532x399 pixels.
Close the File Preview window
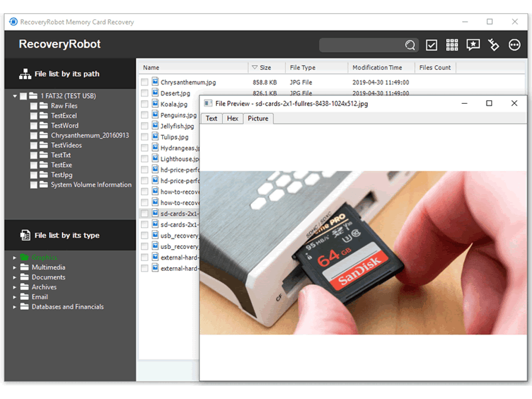[x=514, y=103]
